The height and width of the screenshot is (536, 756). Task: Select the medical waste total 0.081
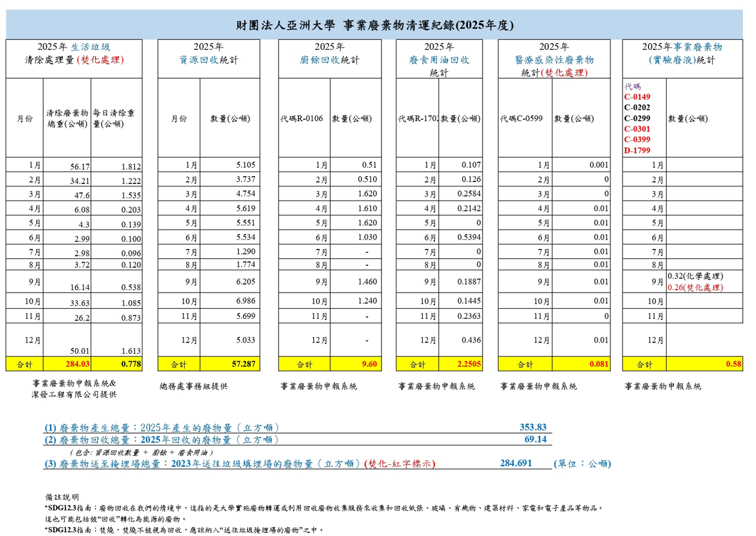coord(597,364)
